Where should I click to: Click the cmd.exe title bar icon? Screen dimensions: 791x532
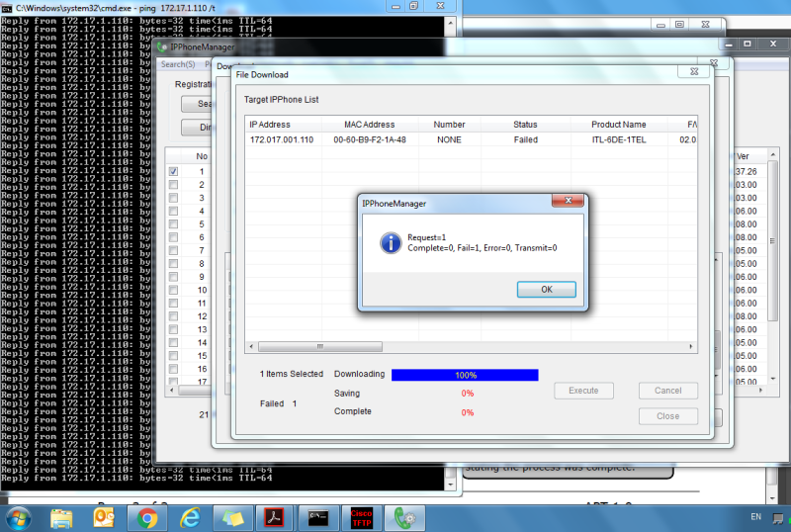click(x=7, y=8)
